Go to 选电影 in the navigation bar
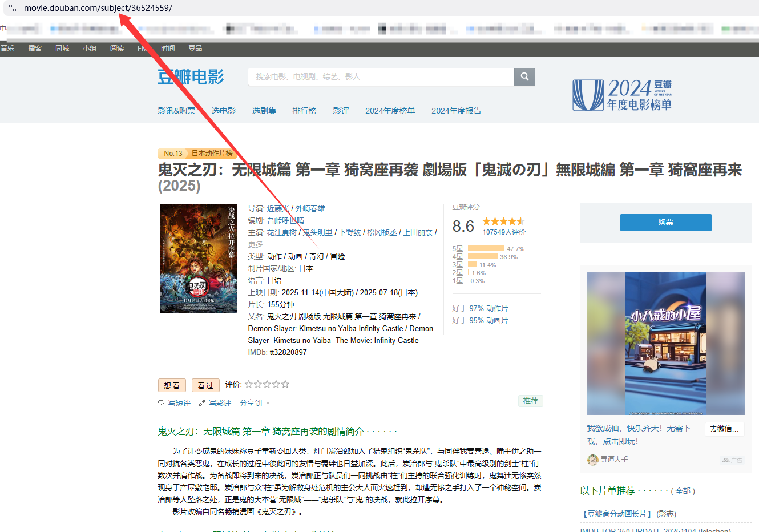759x532 pixels. point(224,111)
